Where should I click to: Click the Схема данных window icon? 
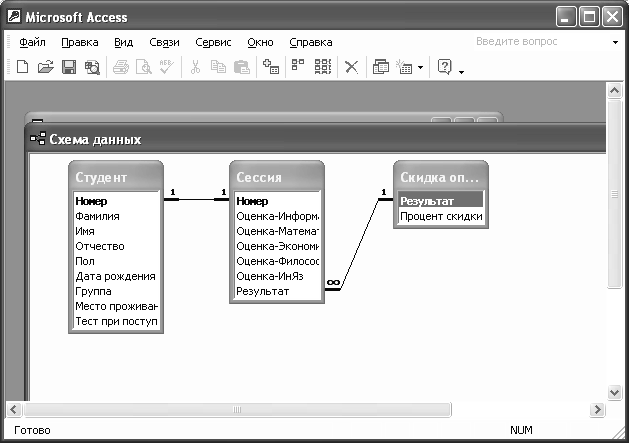pos(38,139)
